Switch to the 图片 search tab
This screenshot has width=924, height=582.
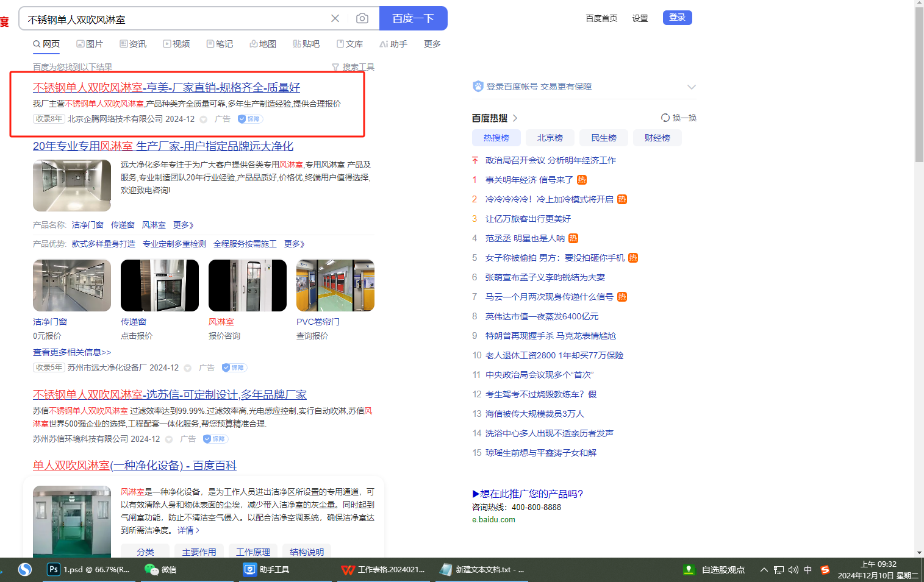coord(90,44)
